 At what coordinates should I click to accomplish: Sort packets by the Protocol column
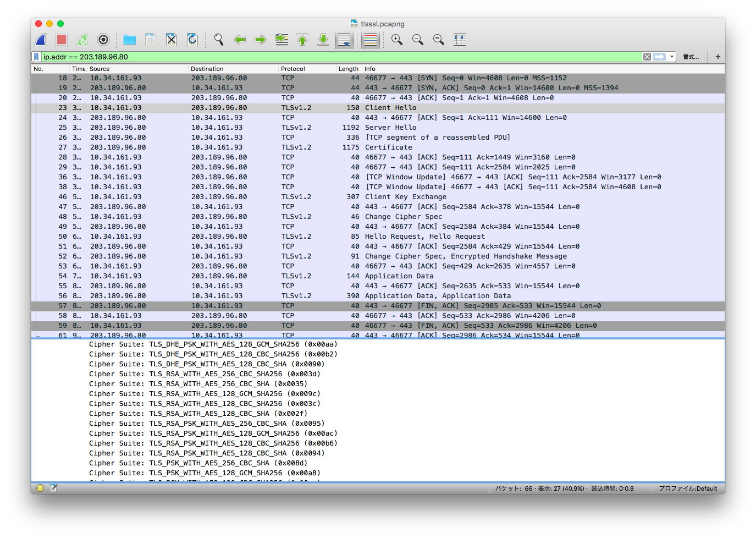(x=307, y=69)
